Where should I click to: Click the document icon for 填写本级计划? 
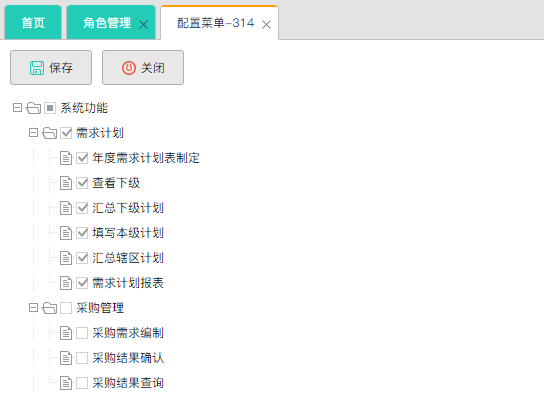66,233
